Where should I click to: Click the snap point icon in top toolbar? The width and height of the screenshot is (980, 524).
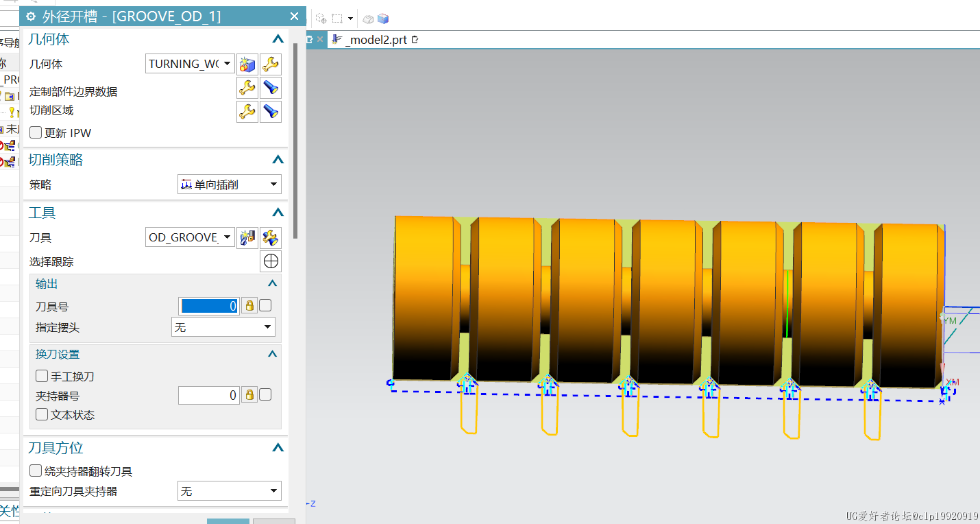point(321,19)
